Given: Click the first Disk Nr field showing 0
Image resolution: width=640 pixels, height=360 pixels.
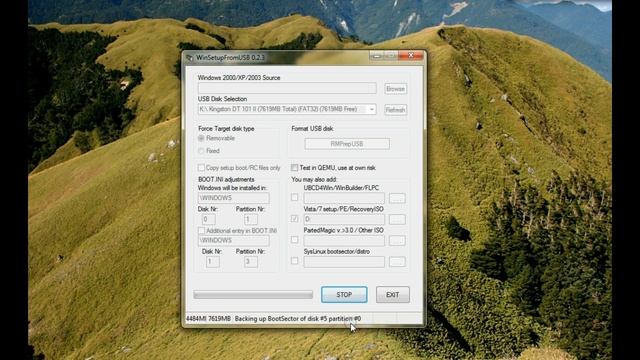Looking at the screenshot, I should click(x=209, y=219).
